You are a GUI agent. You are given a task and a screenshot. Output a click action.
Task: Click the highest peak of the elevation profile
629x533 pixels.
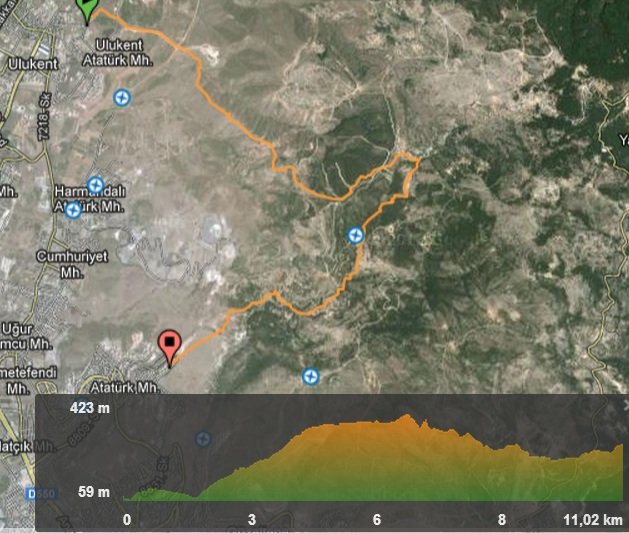407,417
